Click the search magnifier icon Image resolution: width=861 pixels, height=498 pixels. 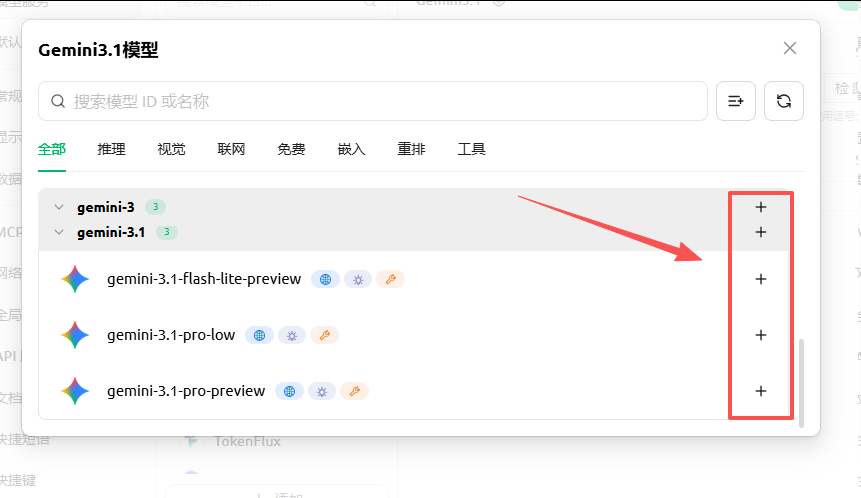point(58,101)
